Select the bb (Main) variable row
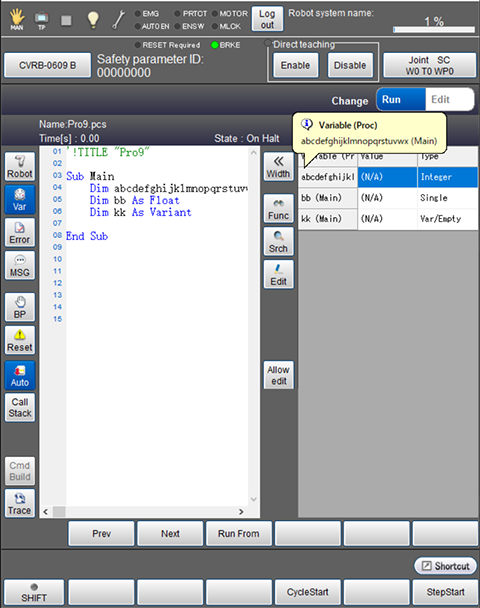The width and height of the screenshot is (480, 608). pyautogui.click(x=388, y=198)
